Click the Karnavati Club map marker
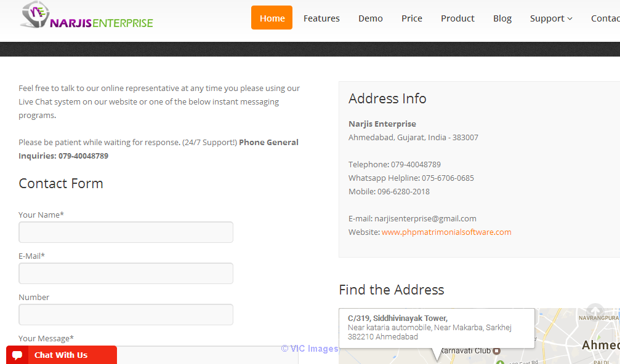This screenshot has height=364, width=620. tap(497, 350)
